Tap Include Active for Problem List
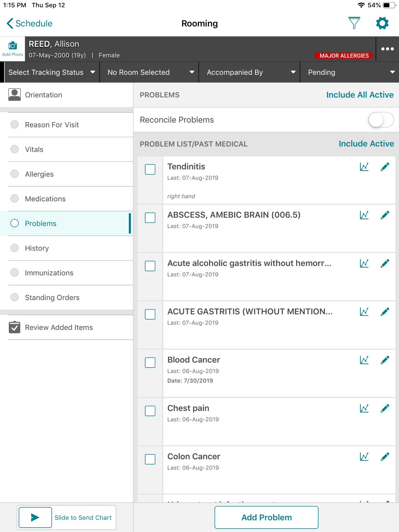The width and height of the screenshot is (399, 532). coord(366,144)
